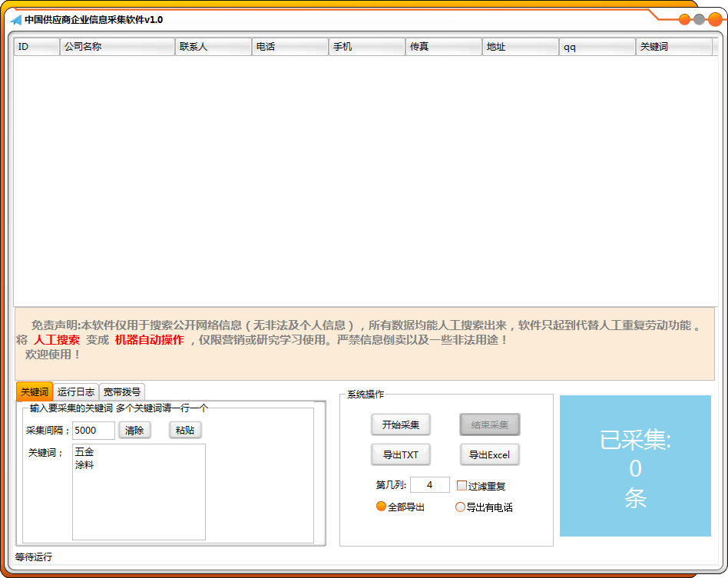728x578 pixels.
Task: Click the 关键词 column header in table
Action: click(673, 47)
